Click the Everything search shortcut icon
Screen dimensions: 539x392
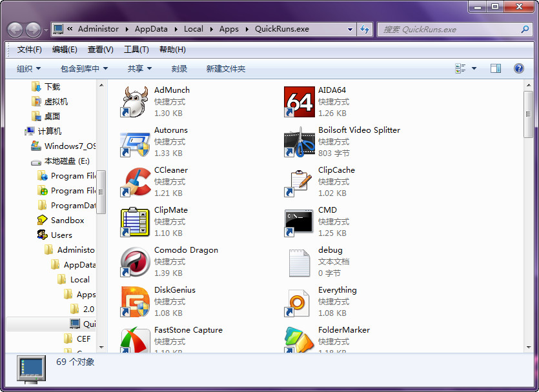coord(299,302)
